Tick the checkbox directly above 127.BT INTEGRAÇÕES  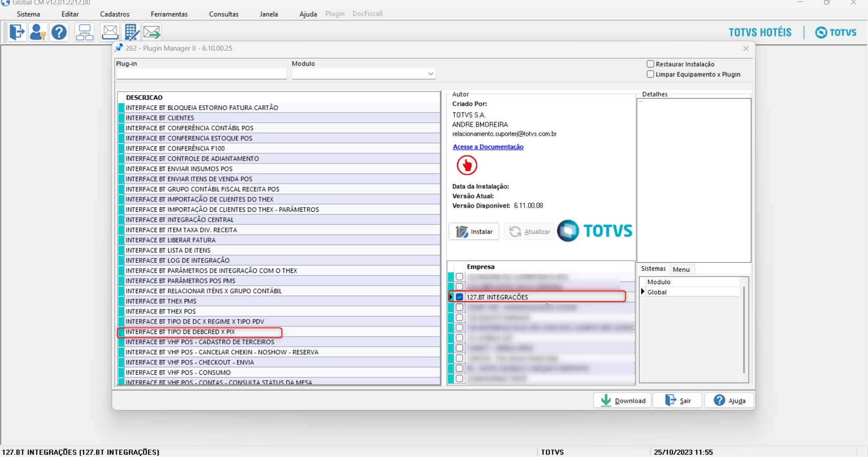tap(459, 287)
